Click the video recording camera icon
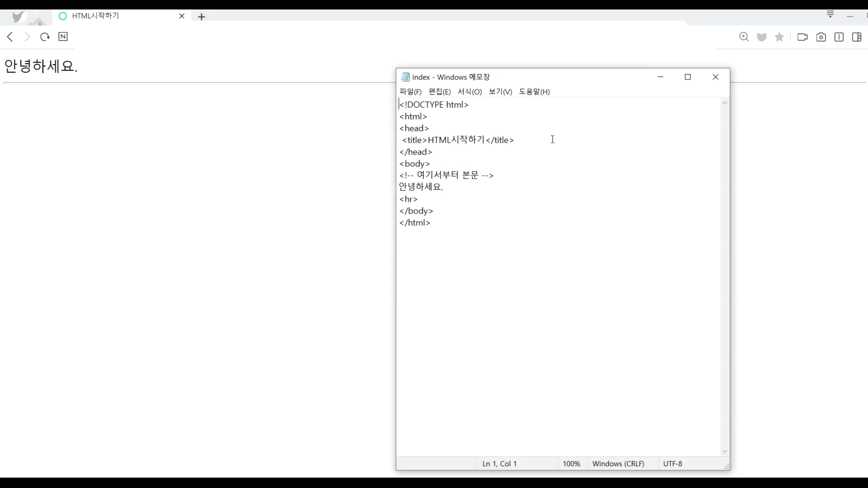This screenshot has width=868, height=488. [802, 37]
